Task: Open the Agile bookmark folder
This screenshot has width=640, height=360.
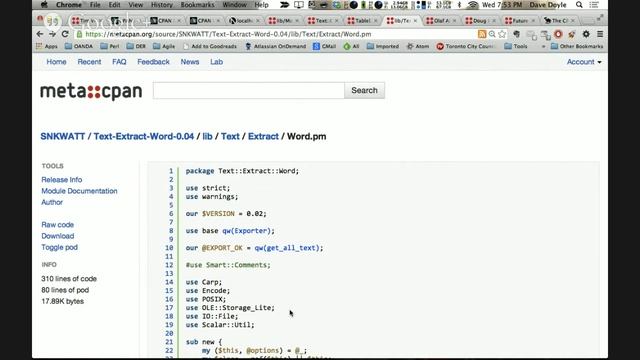Action: [x=164, y=47]
